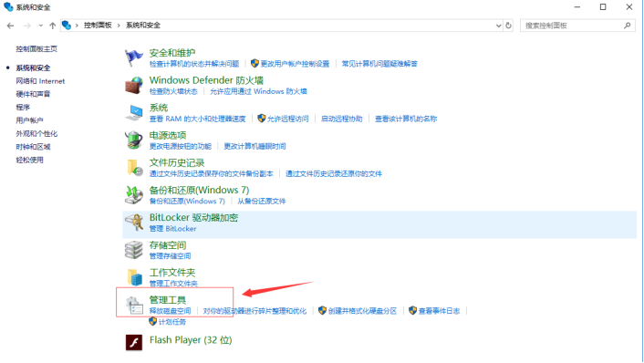
Task: Open 网络和 Internet in the sidebar
Action: pos(40,81)
